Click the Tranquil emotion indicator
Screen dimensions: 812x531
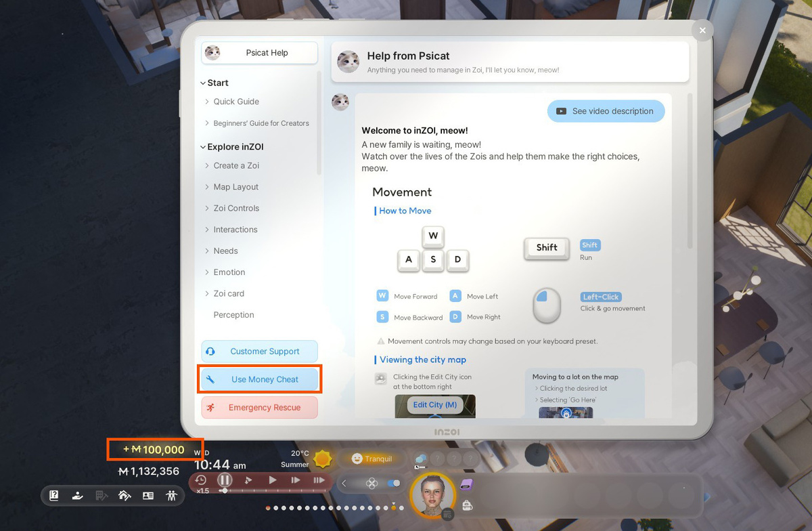[373, 459]
